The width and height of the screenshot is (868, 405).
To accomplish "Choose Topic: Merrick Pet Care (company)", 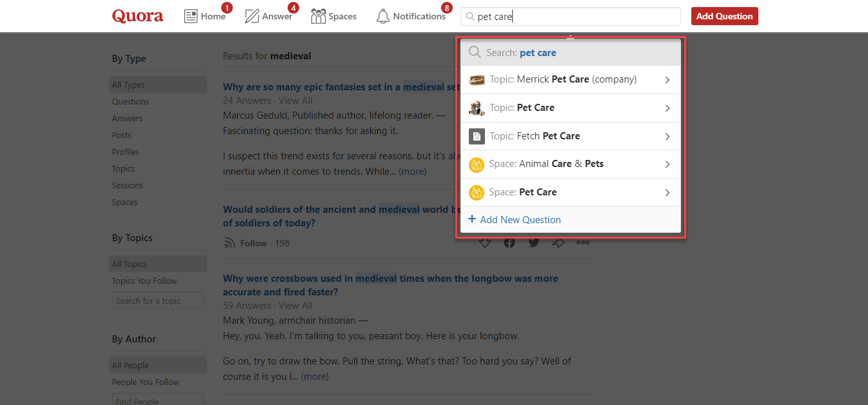I will pyautogui.click(x=571, y=80).
